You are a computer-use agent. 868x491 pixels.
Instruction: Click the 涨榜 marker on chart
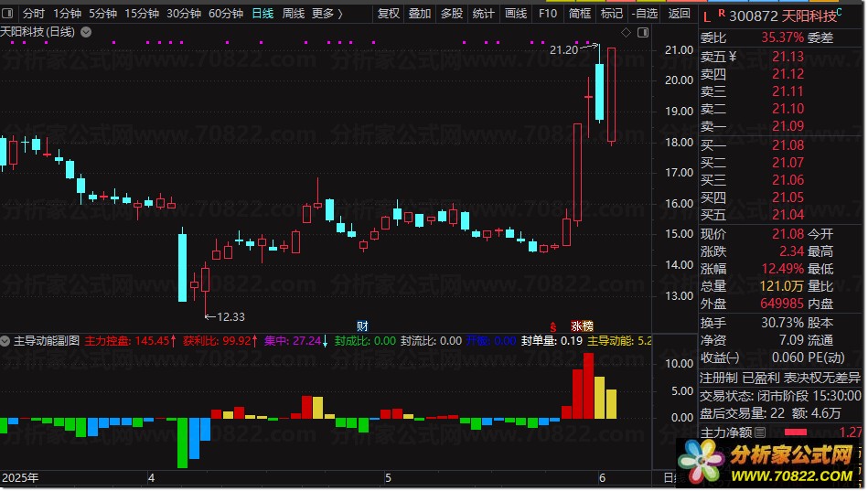tap(582, 326)
